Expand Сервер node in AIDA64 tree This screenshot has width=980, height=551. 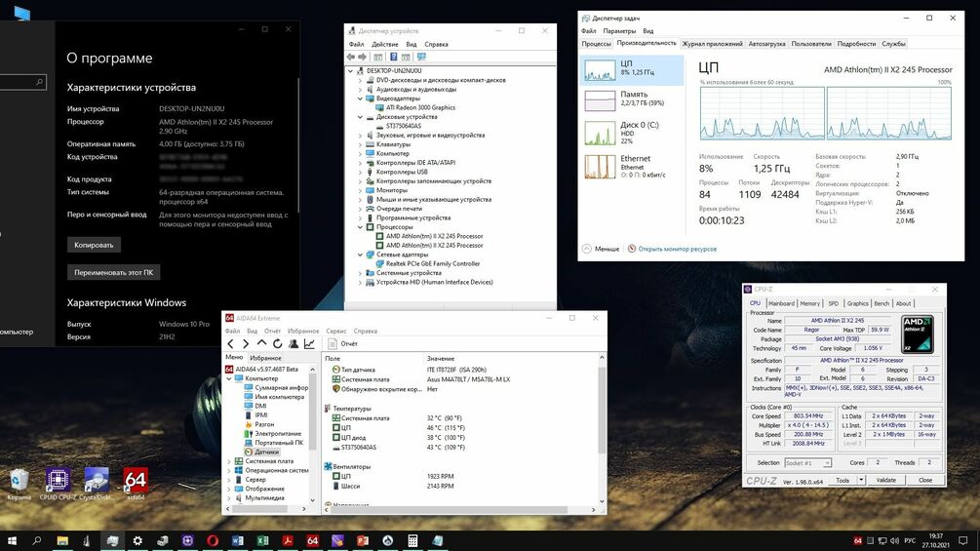pos(229,480)
